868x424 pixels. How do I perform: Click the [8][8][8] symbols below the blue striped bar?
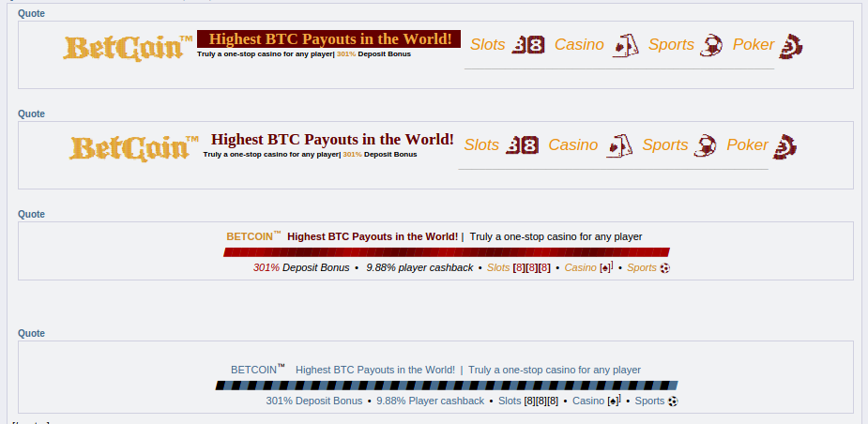tap(541, 401)
